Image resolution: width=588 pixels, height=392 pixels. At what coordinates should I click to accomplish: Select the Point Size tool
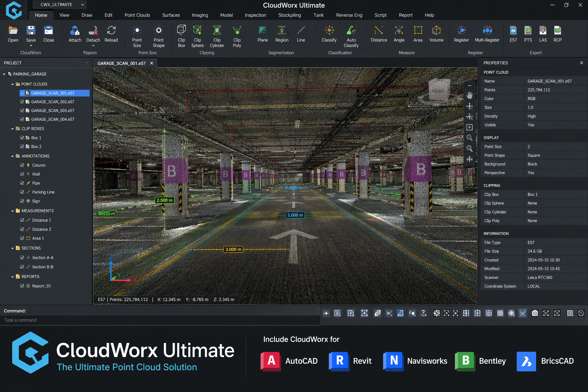pyautogui.click(x=137, y=37)
